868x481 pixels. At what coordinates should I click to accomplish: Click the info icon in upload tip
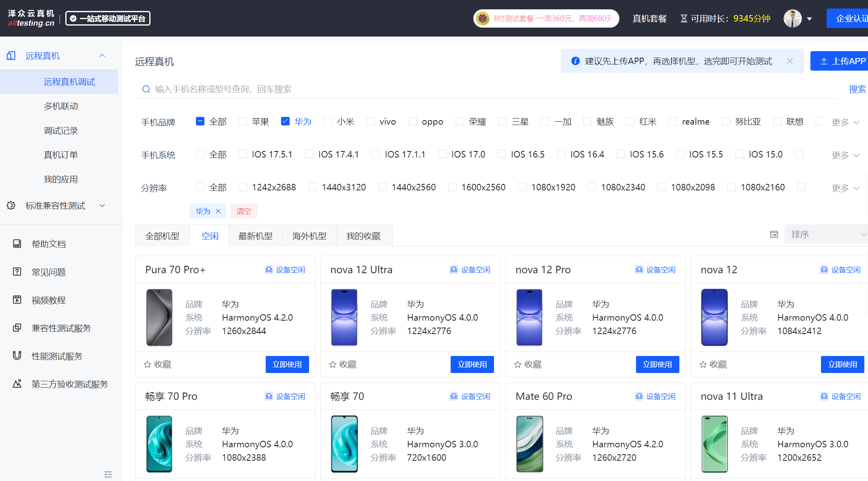click(575, 61)
